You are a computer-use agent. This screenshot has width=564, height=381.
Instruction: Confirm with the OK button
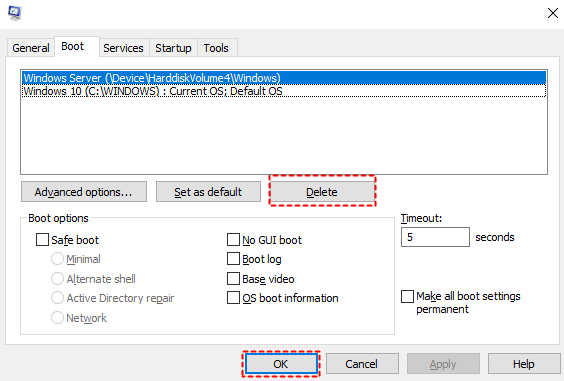pyautogui.click(x=281, y=364)
